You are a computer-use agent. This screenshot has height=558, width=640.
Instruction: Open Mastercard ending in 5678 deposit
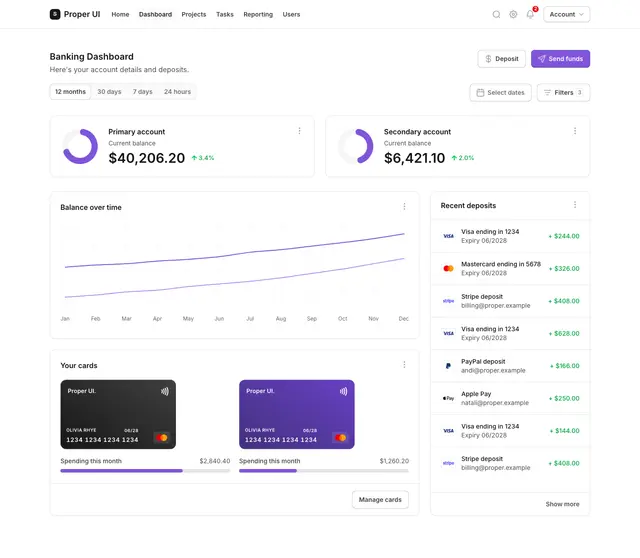pyautogui.click(x=510, y=268)
